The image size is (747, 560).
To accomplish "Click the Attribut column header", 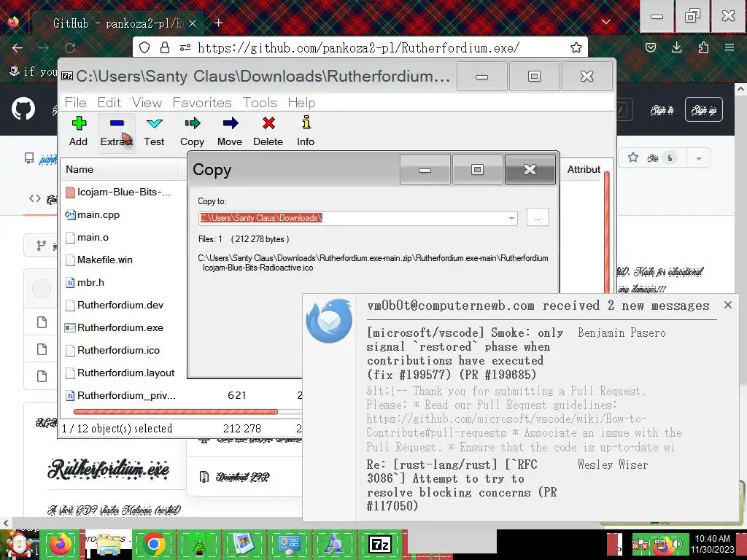I will tap(584, 169).
